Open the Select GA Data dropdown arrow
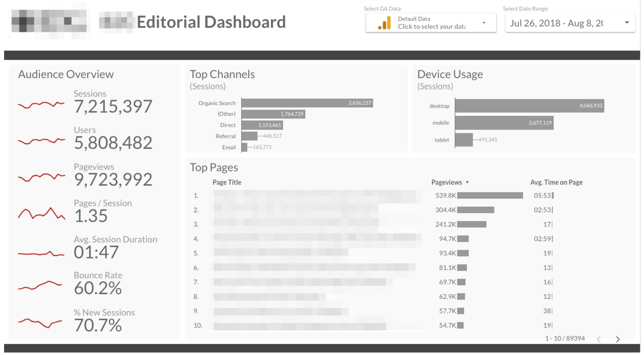 click(484, 23)
